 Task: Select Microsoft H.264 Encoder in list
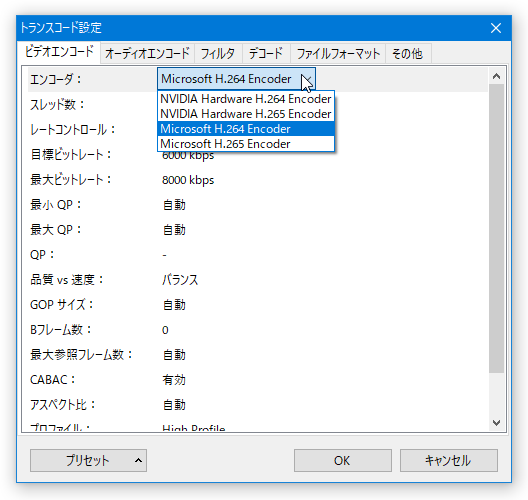point(246,129)
